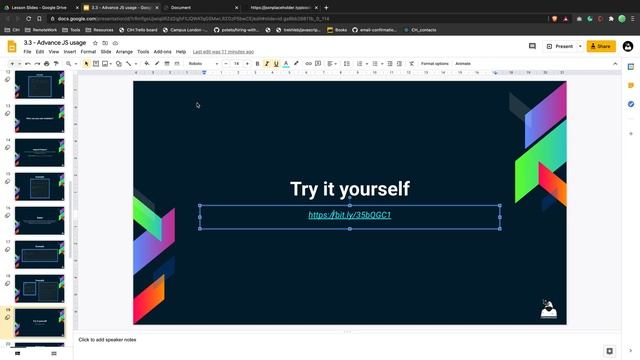Open the move to folder icon
Screen dimensions: 640x360
coord(105,43)
